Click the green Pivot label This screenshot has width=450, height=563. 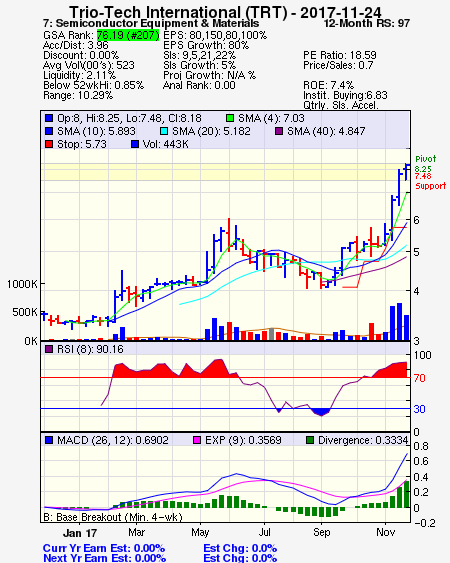click(x=426, y=159)
